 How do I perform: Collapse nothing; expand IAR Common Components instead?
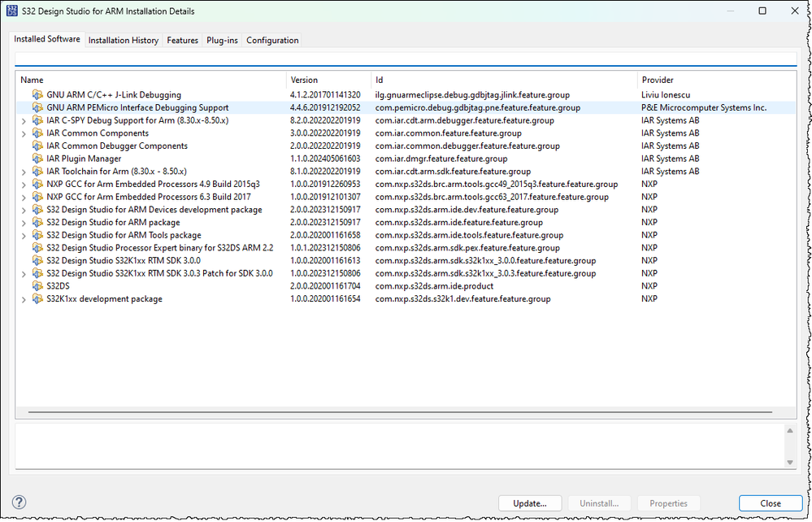click(24, 133)
